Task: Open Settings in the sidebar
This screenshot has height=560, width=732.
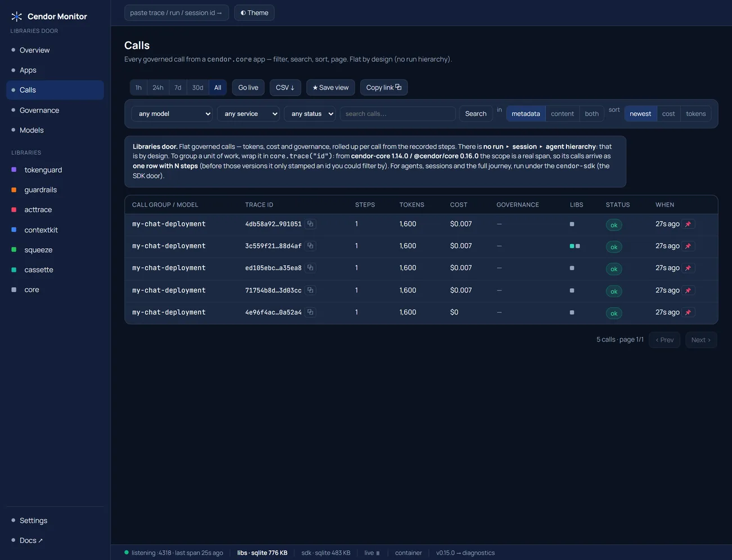Action: [x=55, y=521]
